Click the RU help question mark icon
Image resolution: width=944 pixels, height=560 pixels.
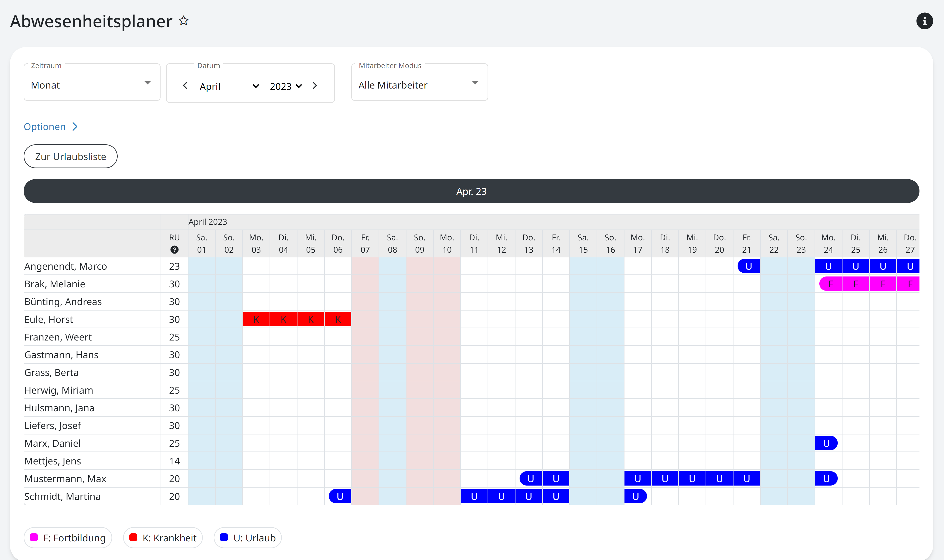tap(174, 249)
